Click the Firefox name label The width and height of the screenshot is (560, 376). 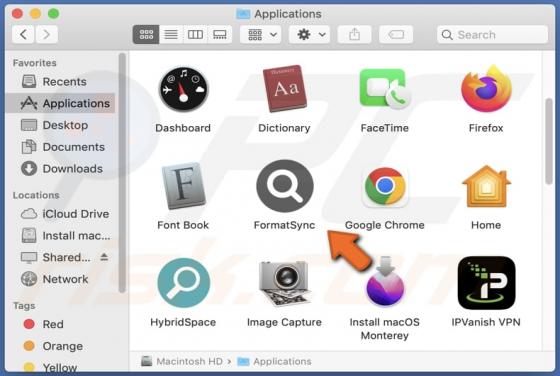pyautogui.click(x=486, y=128)
